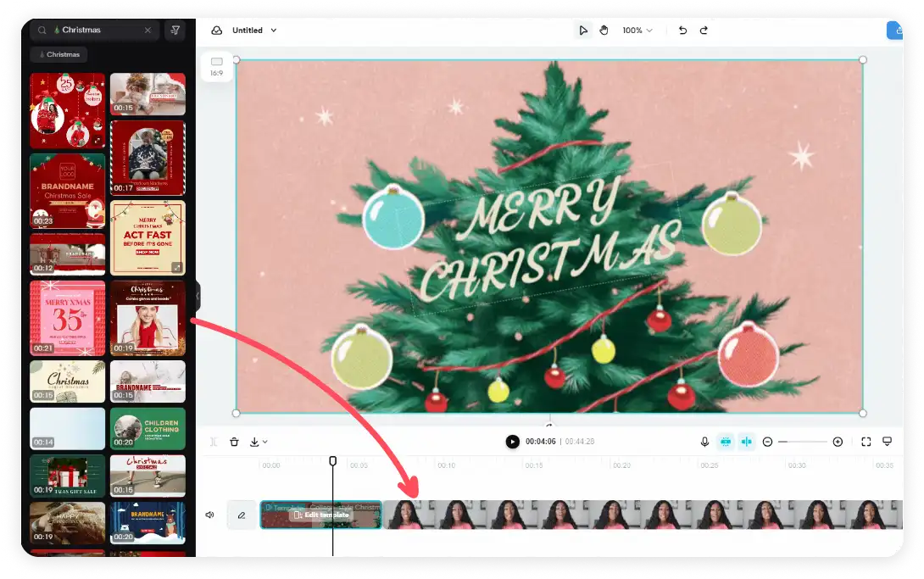Click the top-left canvas resize handle
924x579 pixels.
[x=237, y=59]
